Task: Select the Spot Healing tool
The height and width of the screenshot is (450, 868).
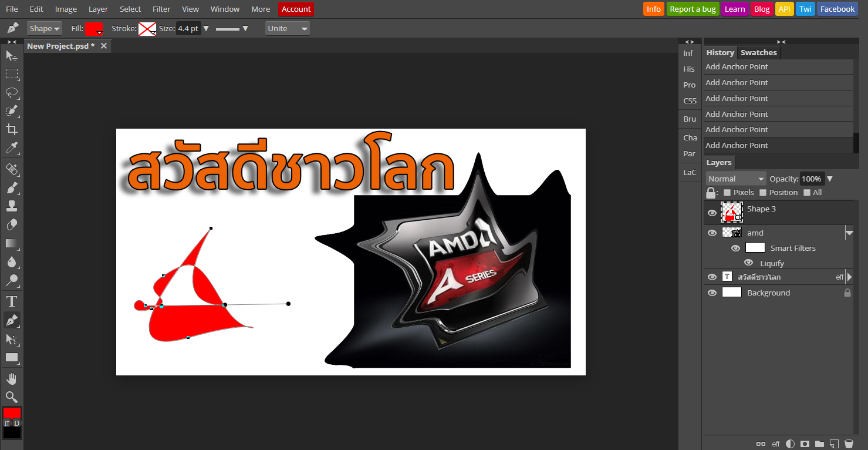Action: click(x=12, y=170)
